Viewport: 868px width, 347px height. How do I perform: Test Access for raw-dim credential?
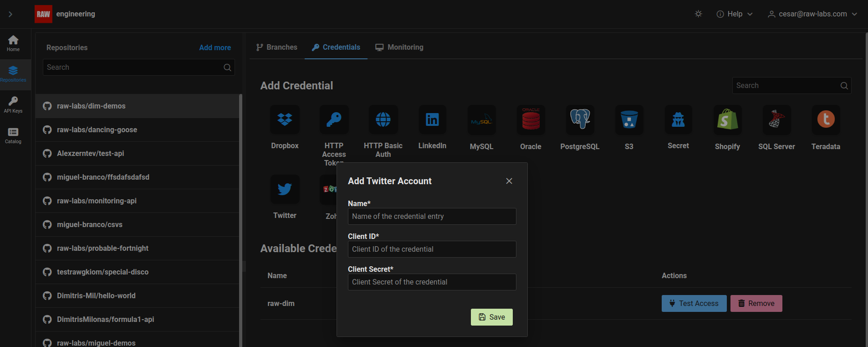pos(694,304)
